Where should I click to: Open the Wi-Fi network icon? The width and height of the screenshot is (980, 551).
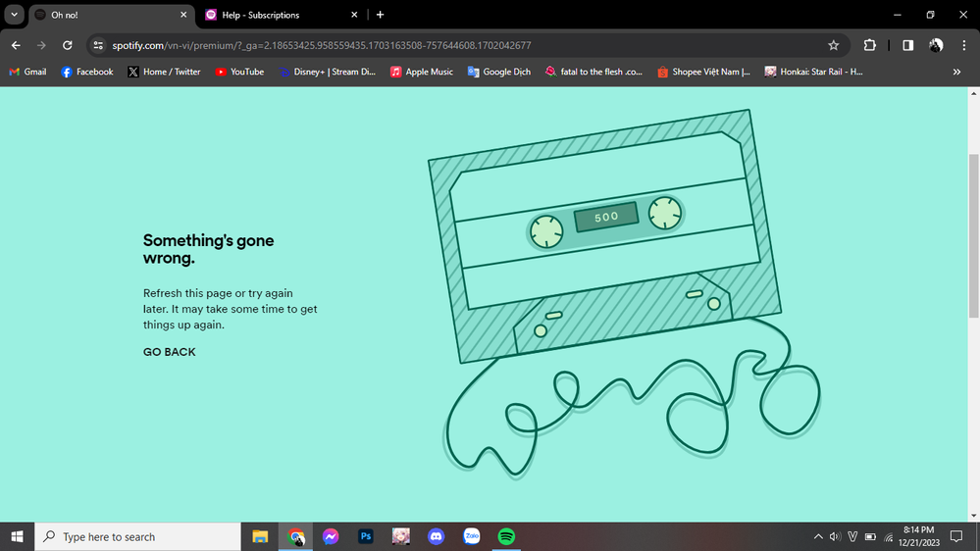point(888,536)
